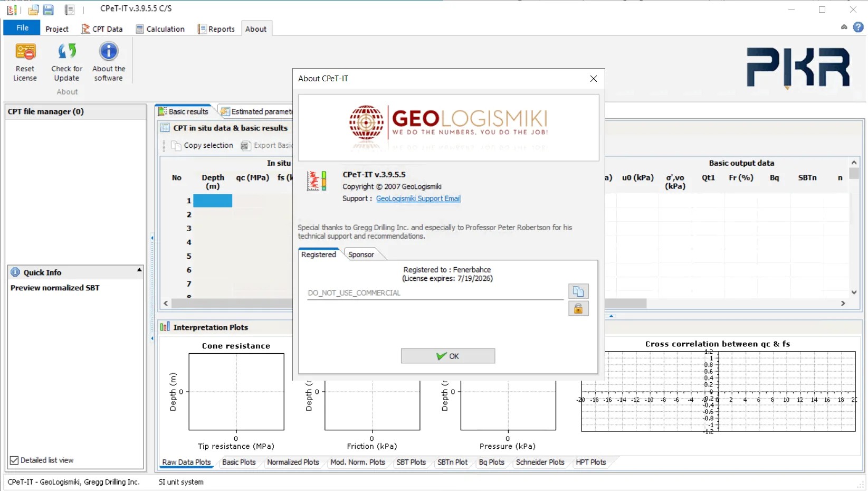Collapse the Quick Info panel

[139, 270]
